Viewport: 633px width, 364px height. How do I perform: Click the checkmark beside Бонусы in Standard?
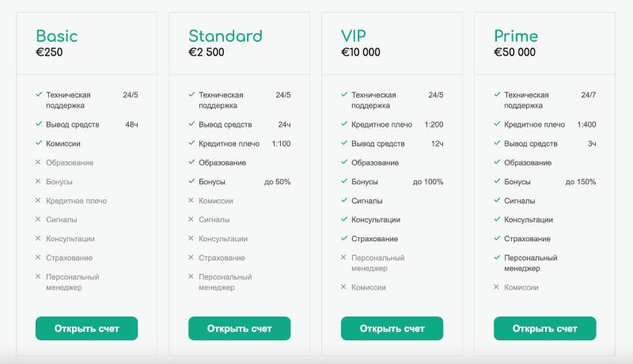pos(191,181)
